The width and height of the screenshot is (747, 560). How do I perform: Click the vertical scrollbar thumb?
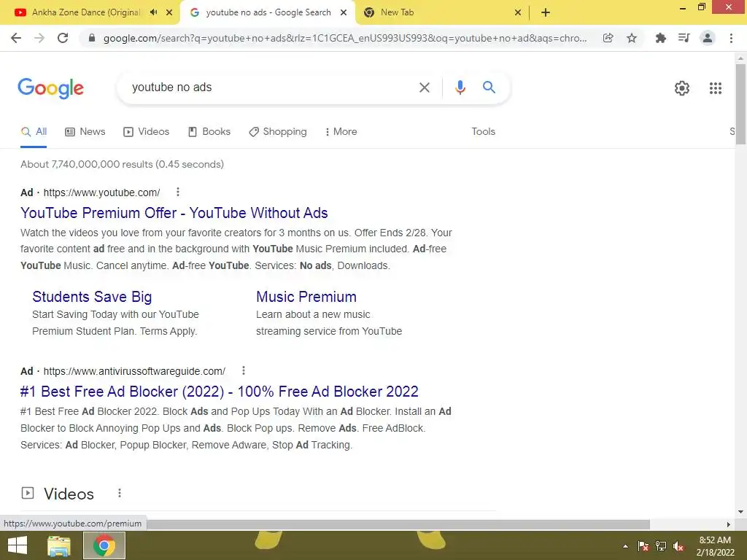[x=740, y=104]
